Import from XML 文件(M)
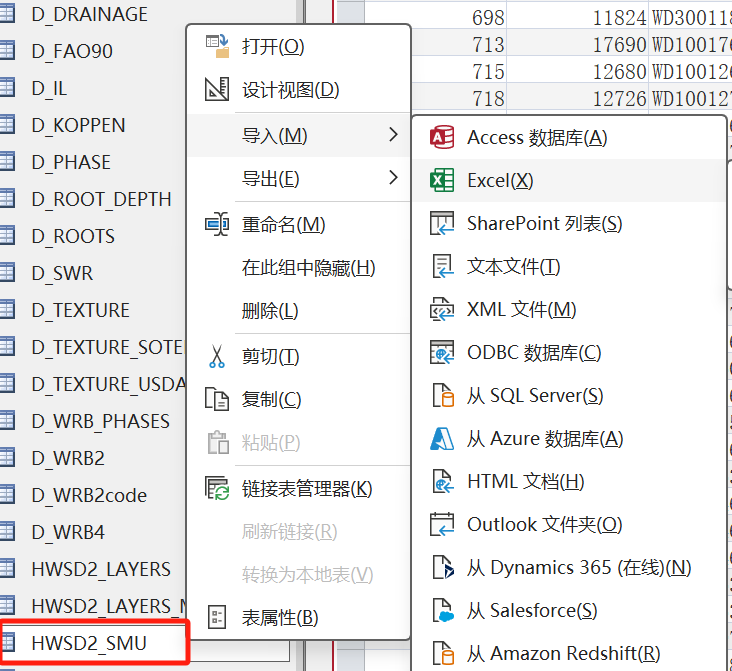This screenshot has width=732, height=671. click(x=569, y=309)
